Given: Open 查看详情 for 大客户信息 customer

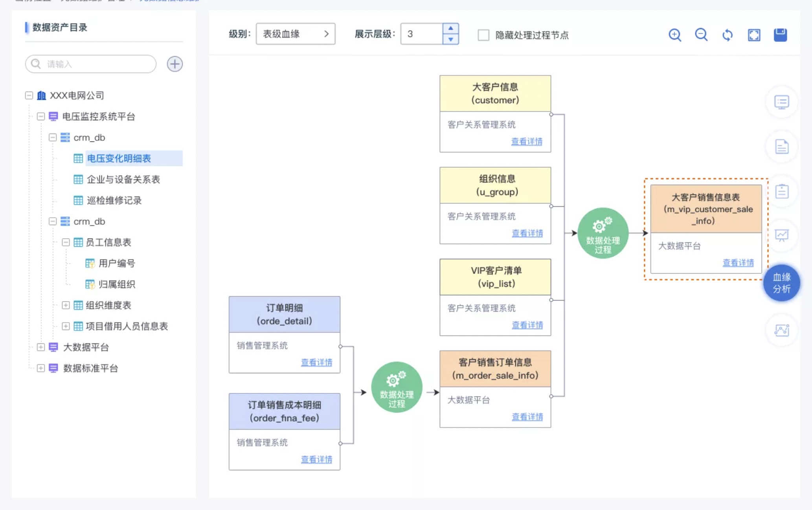Looking at the screenshot, I should pos(527,141).
